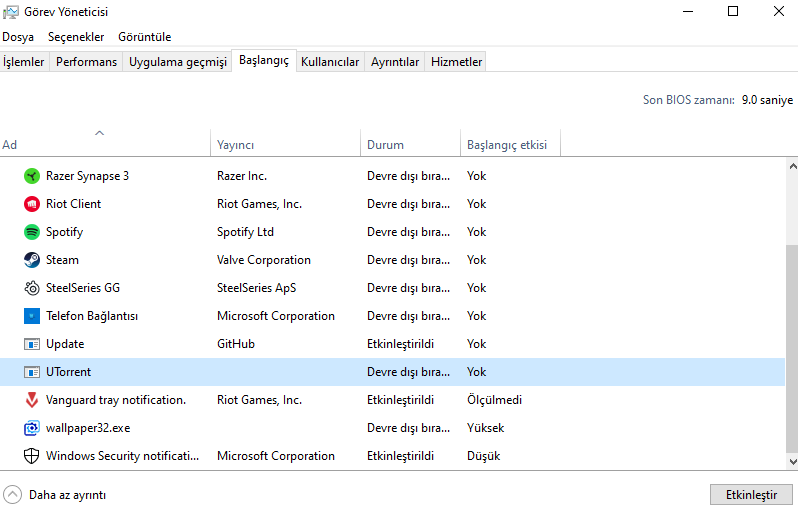Click the SteelSeries GG icon
The width and height of the screenshot is (798, 510).
click(31, 288)
